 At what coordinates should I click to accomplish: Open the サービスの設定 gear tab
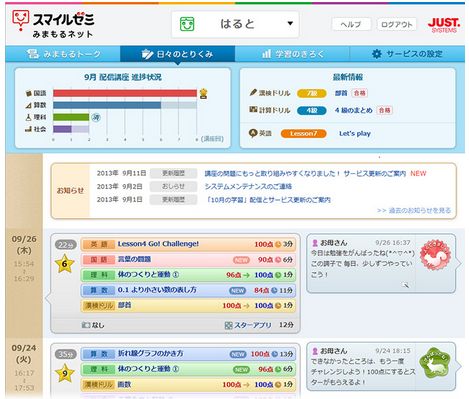click(407, 54)
